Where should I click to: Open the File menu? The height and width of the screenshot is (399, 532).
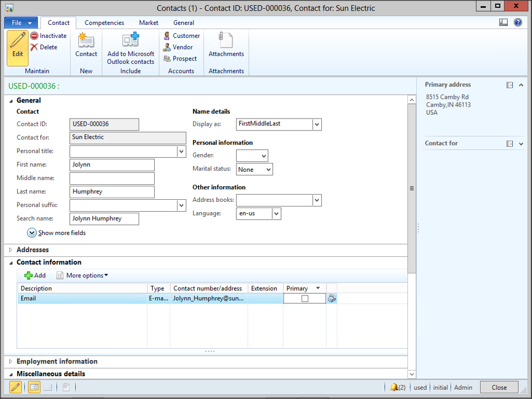click(21, 23)
